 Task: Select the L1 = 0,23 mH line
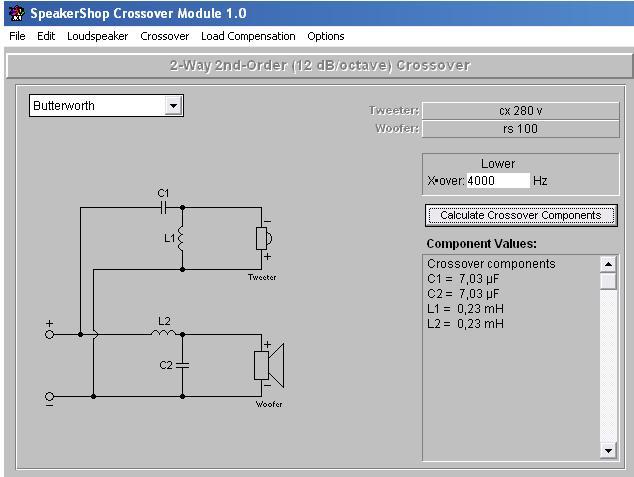pos(465,308)
